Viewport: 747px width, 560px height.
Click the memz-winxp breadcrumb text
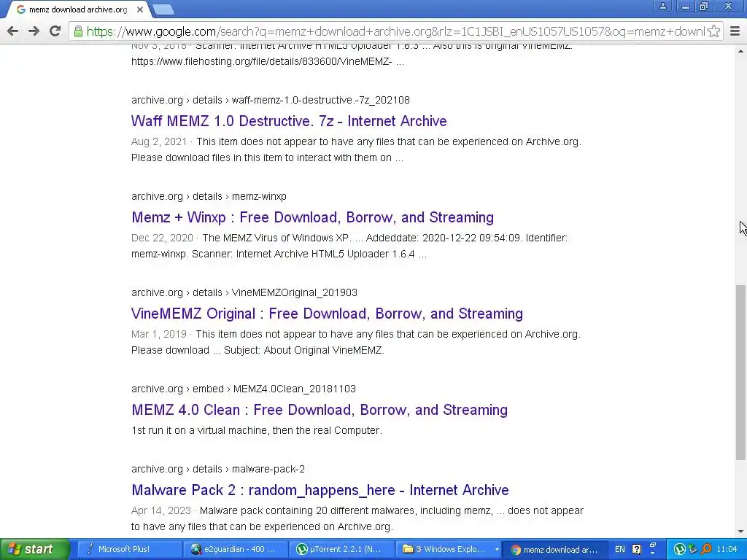259,196
